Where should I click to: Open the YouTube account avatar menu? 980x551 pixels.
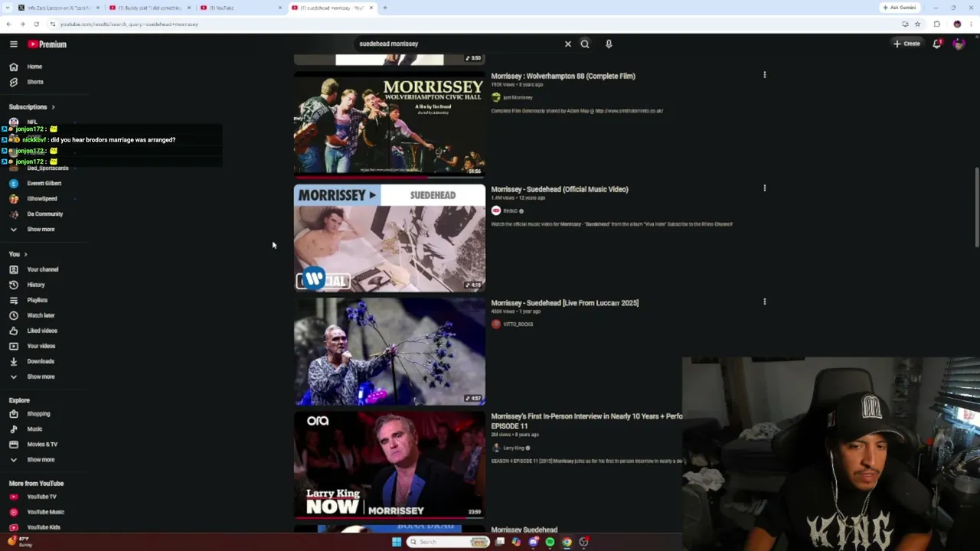[x=959, y=44]
